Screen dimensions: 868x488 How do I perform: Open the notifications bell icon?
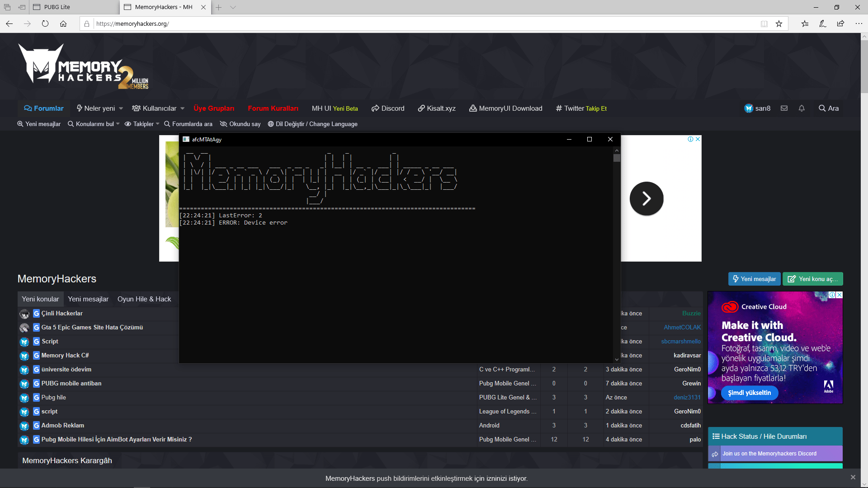(x=802, y=108)
